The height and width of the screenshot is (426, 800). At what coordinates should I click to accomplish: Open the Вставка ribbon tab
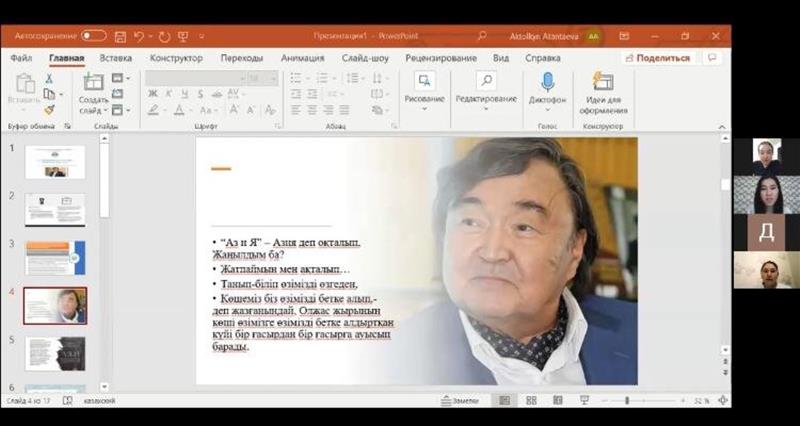pos(116,58)
